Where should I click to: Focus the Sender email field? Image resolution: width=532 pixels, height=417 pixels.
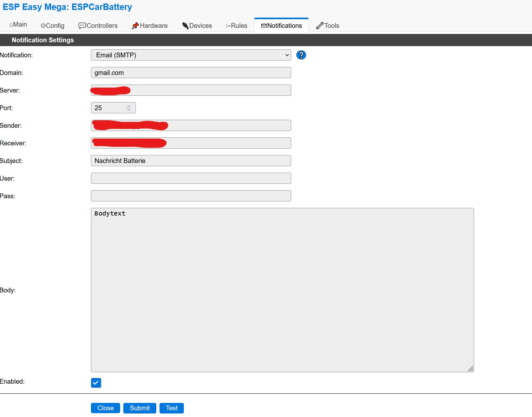tap(191, 126)
